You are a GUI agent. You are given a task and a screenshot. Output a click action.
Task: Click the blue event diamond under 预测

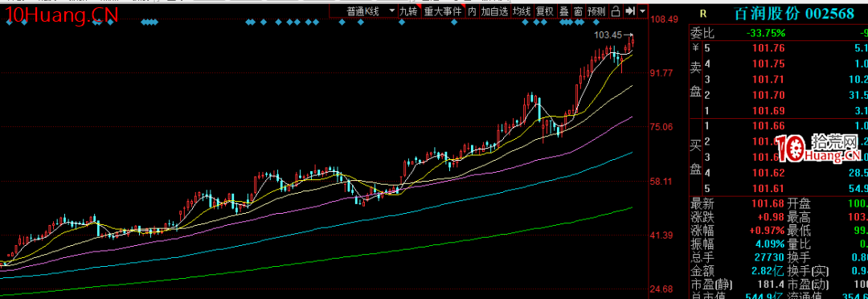(596, 23)
